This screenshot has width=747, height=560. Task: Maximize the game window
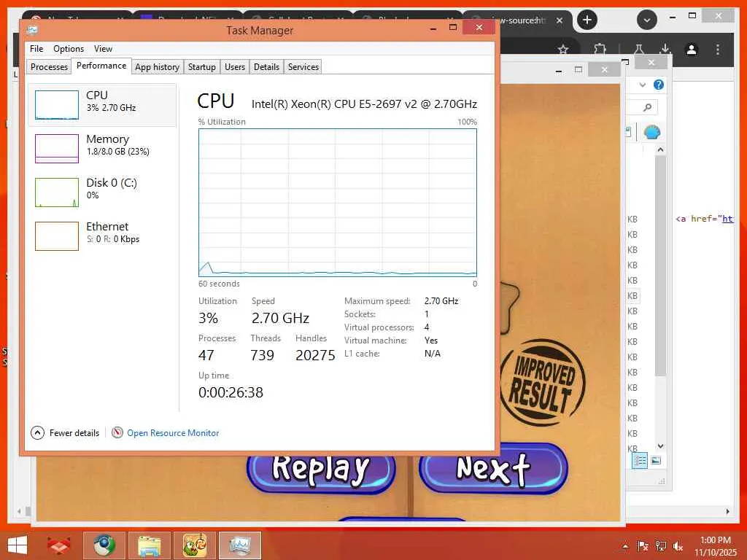point(578,70)
